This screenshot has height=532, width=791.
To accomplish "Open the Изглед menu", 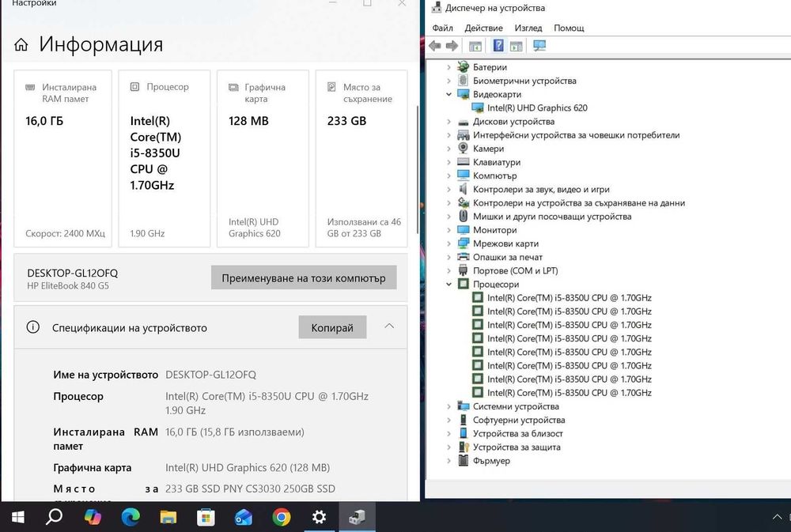I will pos(528,28).
